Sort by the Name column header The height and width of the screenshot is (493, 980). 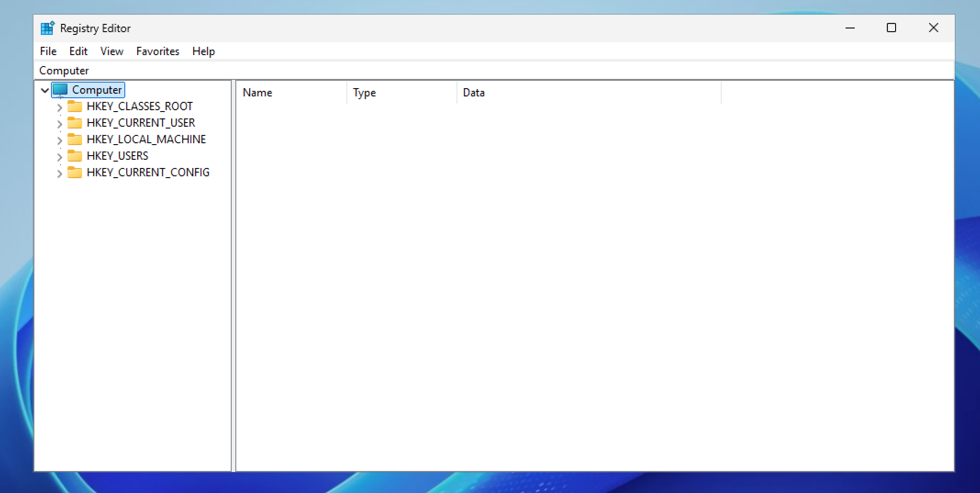pyautogui.click(x=291, y=93)
